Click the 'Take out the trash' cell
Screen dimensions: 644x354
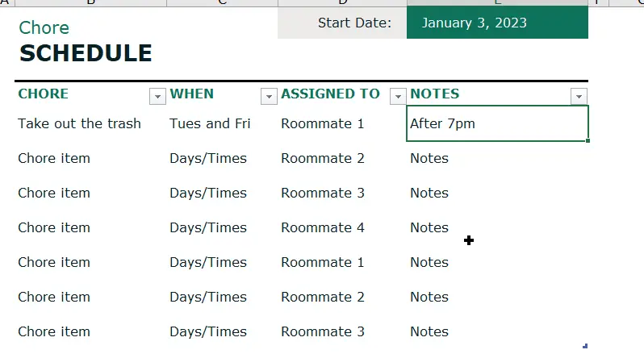[x=79, y=123]
